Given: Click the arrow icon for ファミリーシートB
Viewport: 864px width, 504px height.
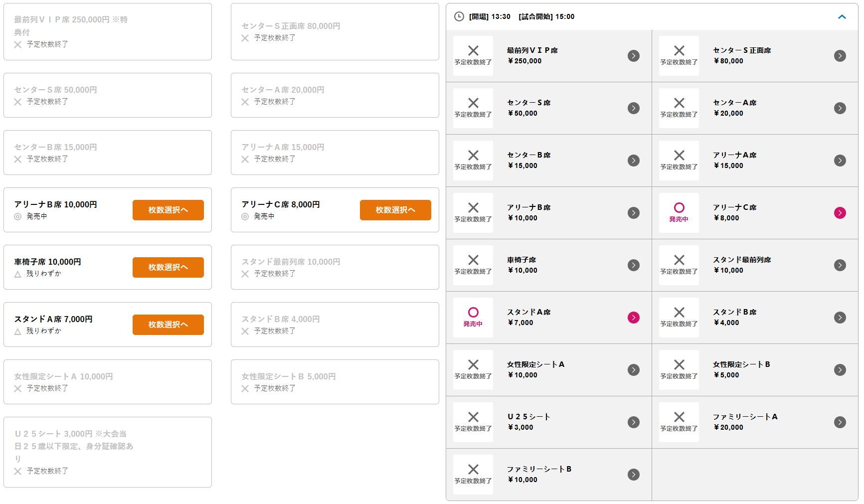Looking at the screenshot, I should [x=633, y=475].
